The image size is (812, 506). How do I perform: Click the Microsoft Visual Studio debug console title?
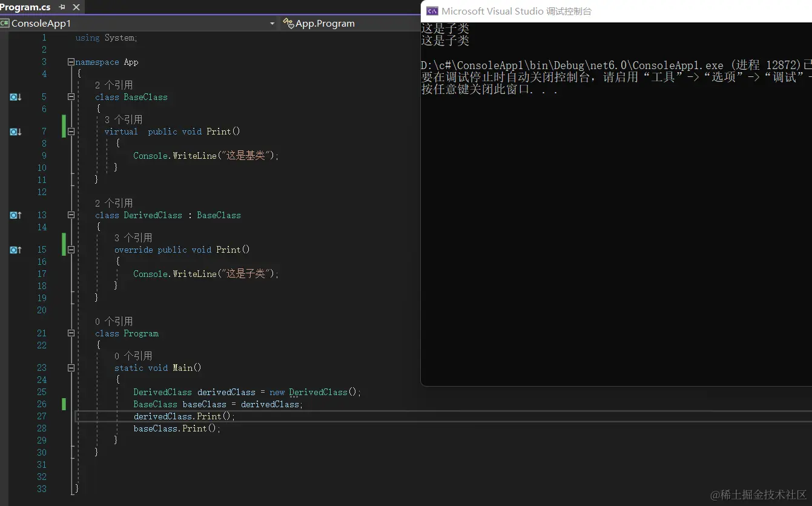pos(517,11)
